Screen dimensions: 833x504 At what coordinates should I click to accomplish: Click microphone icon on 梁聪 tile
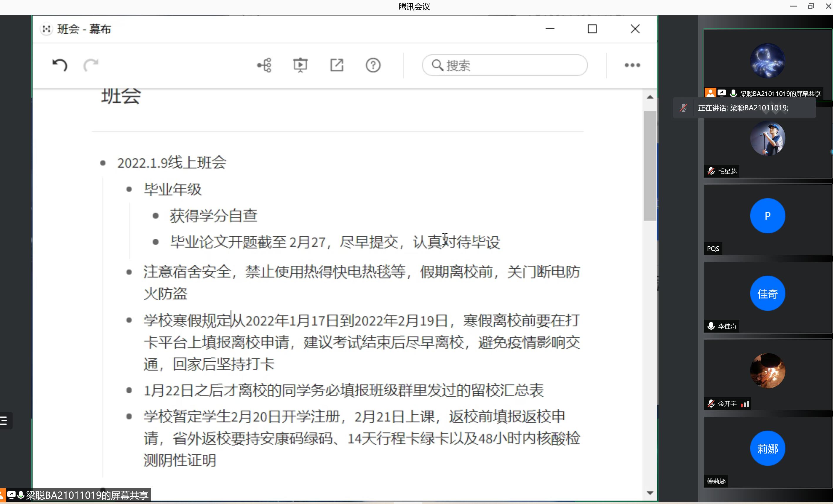tap(733, 94)
